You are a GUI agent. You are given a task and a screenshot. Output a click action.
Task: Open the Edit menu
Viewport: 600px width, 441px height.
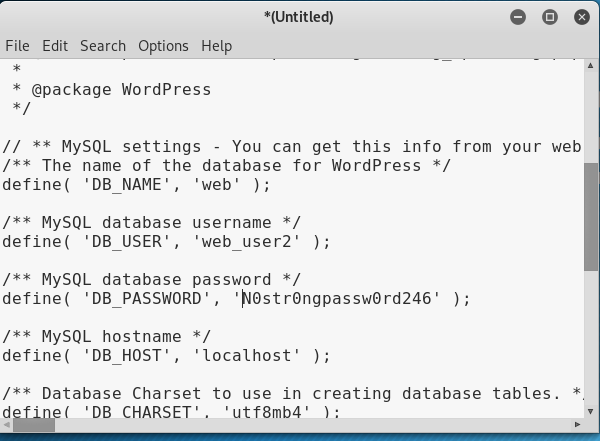pyautogui.click(x=55, y=46)
